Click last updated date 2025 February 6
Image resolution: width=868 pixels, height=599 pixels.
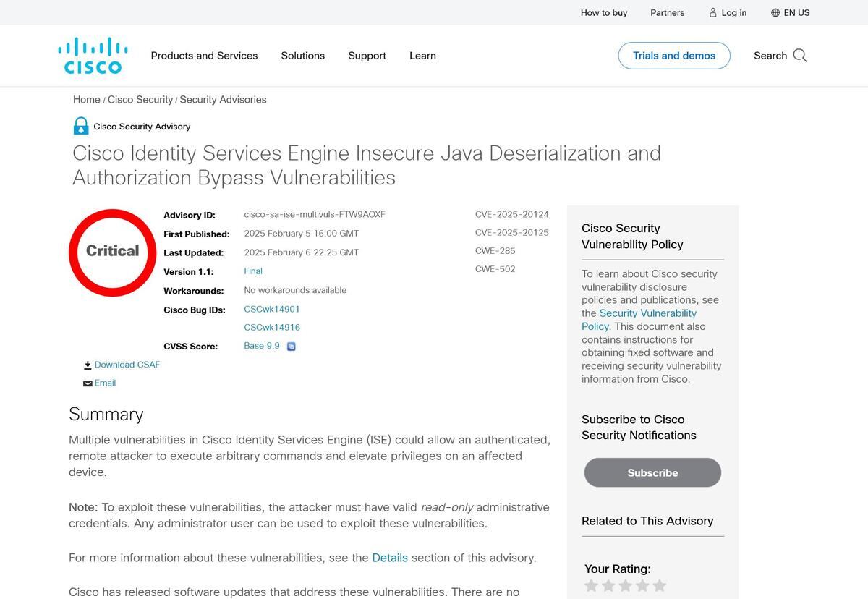pyautogui.click(x=302, y=252)
